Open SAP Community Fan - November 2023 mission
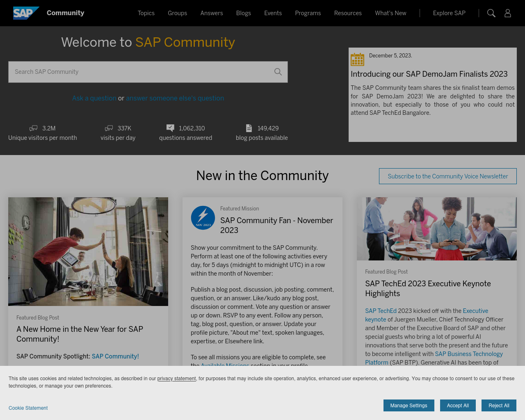The width and height of the screenshot is (525, 420). (x=276, y=225)
